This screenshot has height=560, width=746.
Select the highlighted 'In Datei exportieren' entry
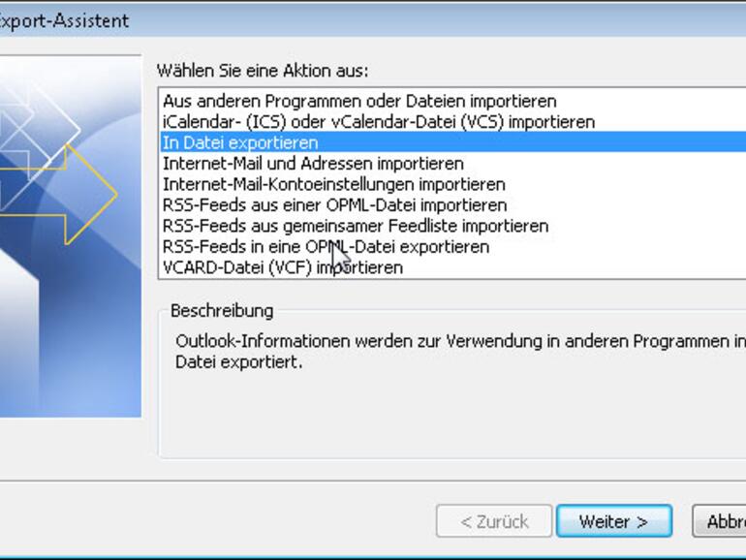pyautogui.click(x=453, y=142)
